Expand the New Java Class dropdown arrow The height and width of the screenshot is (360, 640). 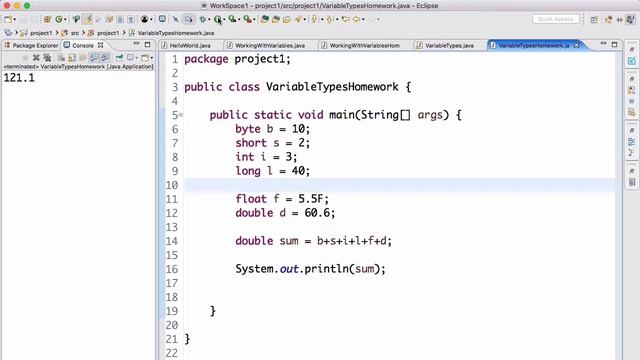coord(65,20)
